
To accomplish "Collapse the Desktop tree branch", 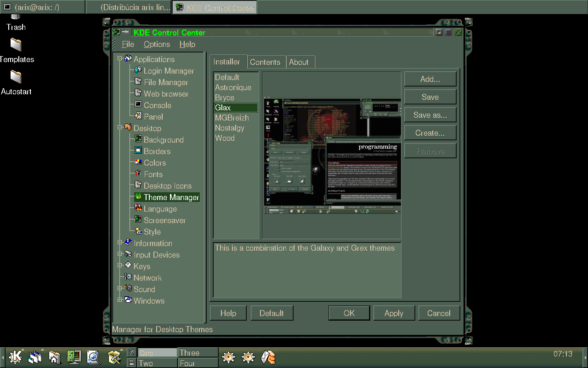I will coord(120,127).
